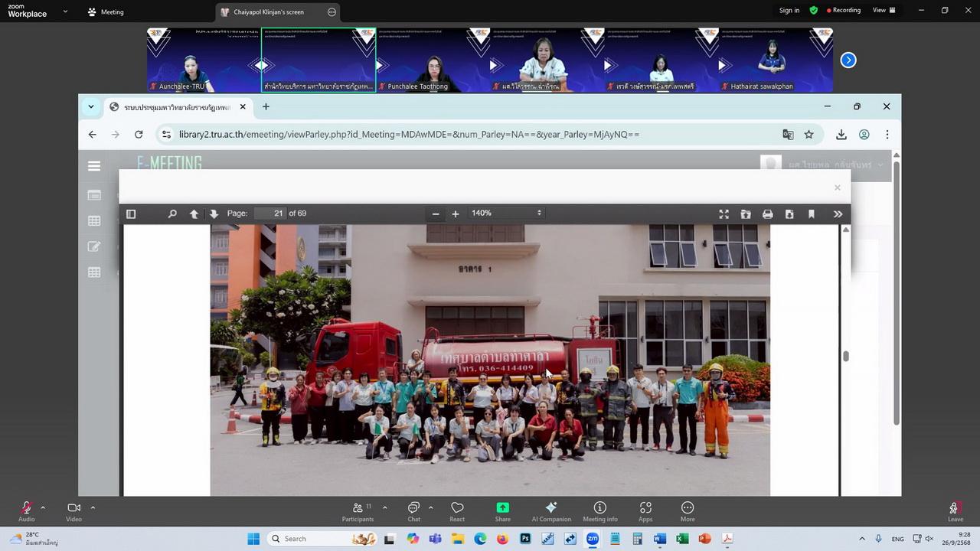Open AI Companion in Zoom
The width and height of the screenshot is (980, 551).
coord(551,511)
